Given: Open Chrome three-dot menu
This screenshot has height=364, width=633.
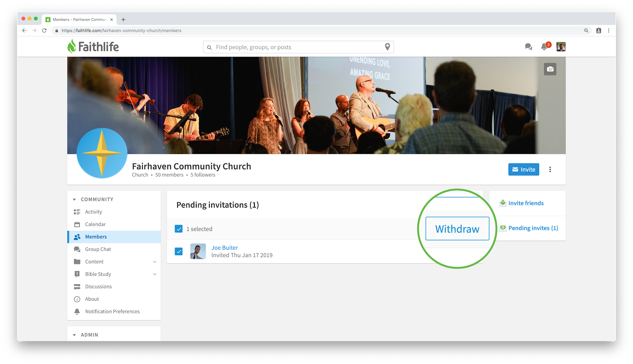Looking at the screenshot, I should tap(608, 30).
